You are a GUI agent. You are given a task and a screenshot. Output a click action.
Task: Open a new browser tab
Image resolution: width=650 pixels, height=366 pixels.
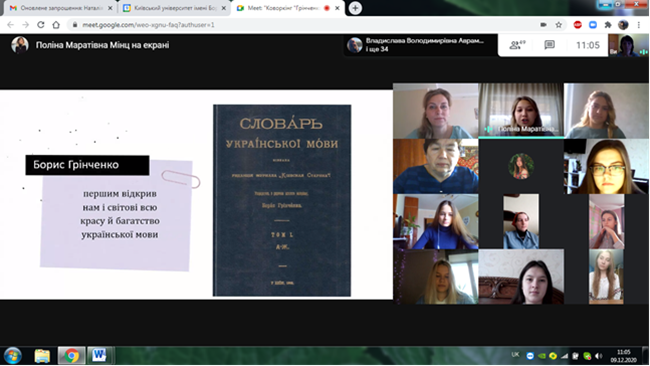pos(355,8)
